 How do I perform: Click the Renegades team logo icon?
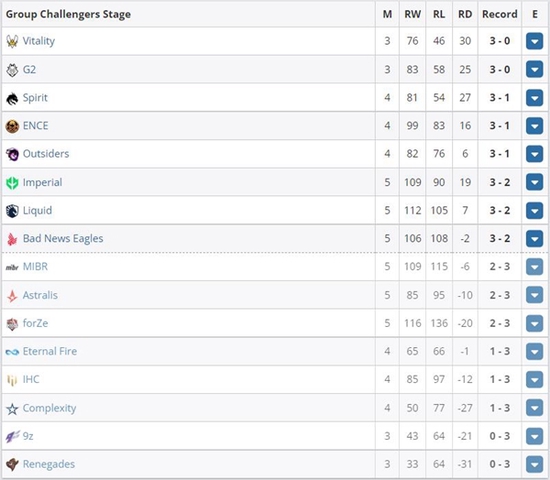[x=12, y=465]
